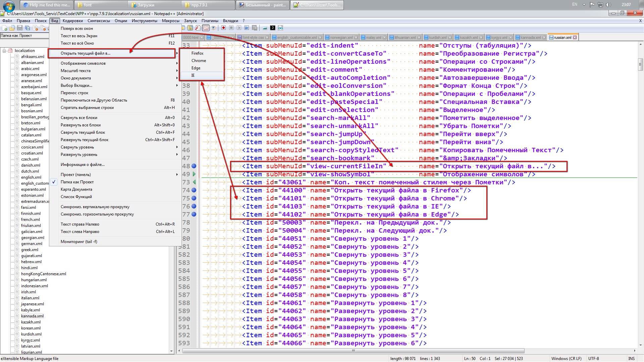Expand 'Отображение символов' submenu
This screenshot has height=362, width=644.
coord(115,63)
